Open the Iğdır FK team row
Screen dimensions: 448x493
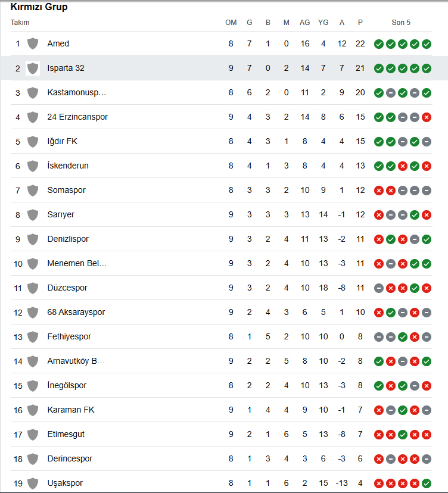[x=222, y=142]
